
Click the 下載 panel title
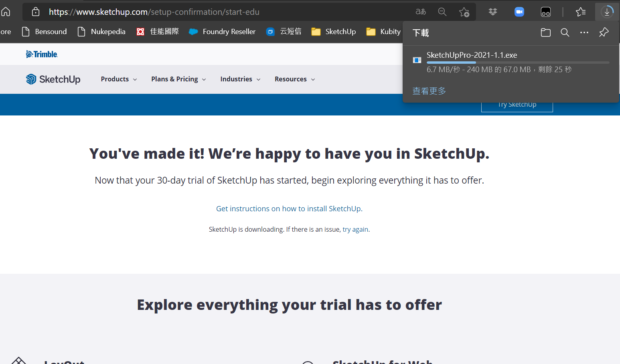pyautogui.click(x=421, y=33)
